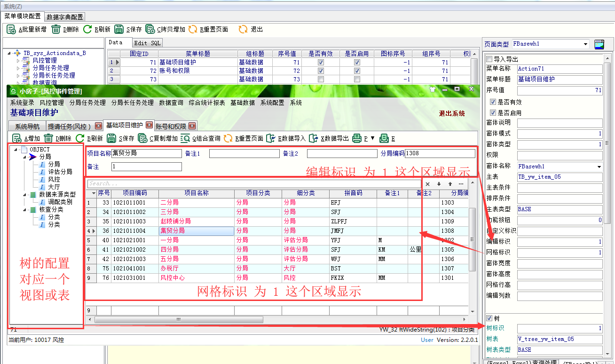
Task: Open the 综合统计报表 menu
Action: 206,103
